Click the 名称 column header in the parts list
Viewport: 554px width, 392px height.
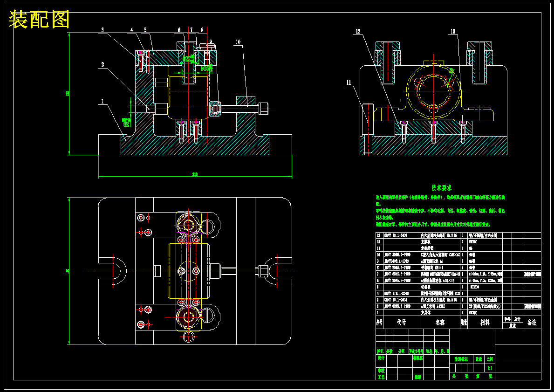tap(440, 323)
